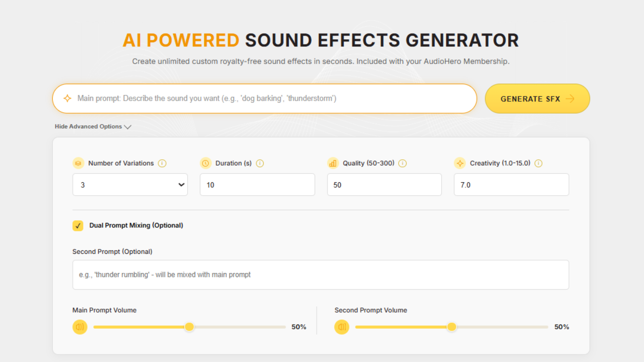Click the Dual Prompt Mixing (Optional) label
Viewport: 644px width, 362px height.
click(136, 225)
